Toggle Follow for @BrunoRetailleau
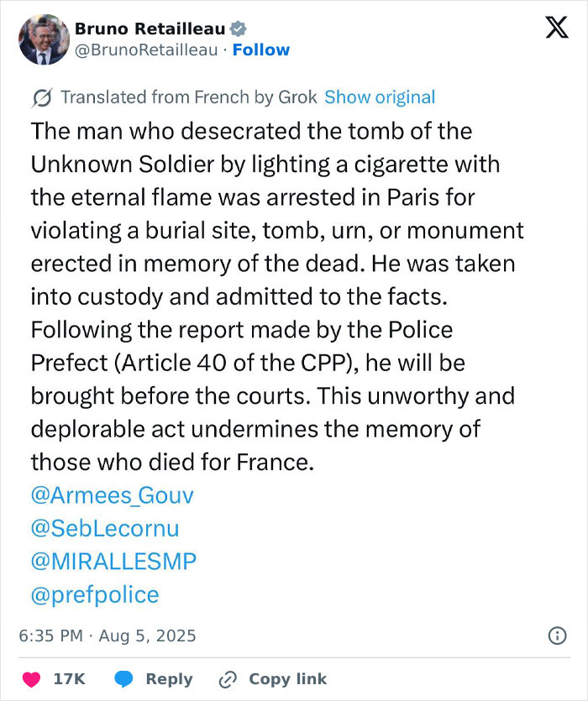Screen dimensions: 588x701 261,50
